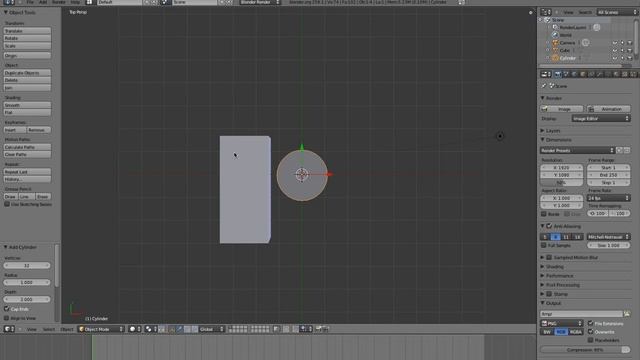The image size is (640, 360).
Task: Open the PNG file format dropdown
Action: [x=561, y=323]
